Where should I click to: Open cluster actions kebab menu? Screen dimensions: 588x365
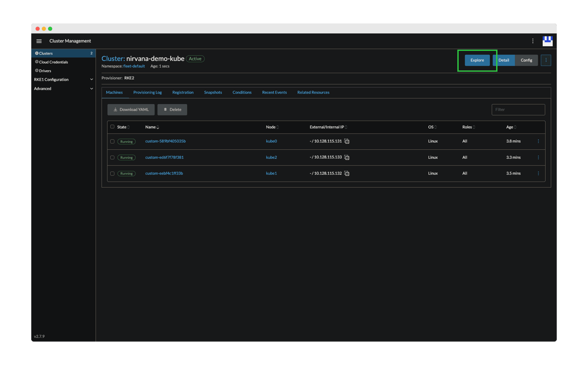click(546, 60)
